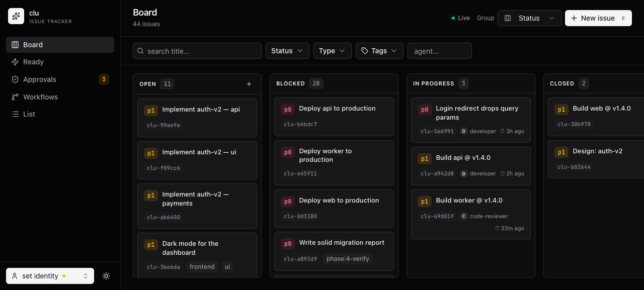Open Deploy worker to production card
Screen dimensions: 644x290
click(334, 164)
